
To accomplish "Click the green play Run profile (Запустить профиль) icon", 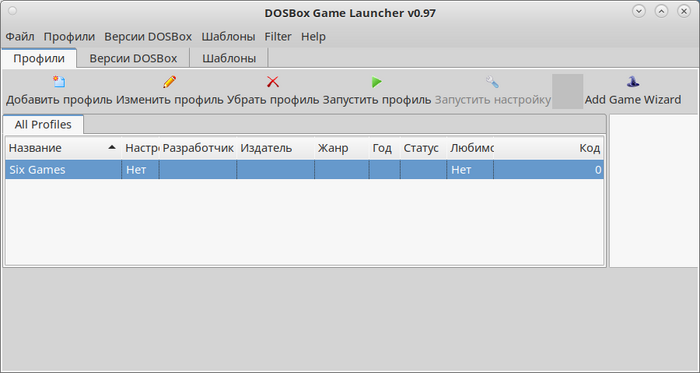I will (377, 82).
